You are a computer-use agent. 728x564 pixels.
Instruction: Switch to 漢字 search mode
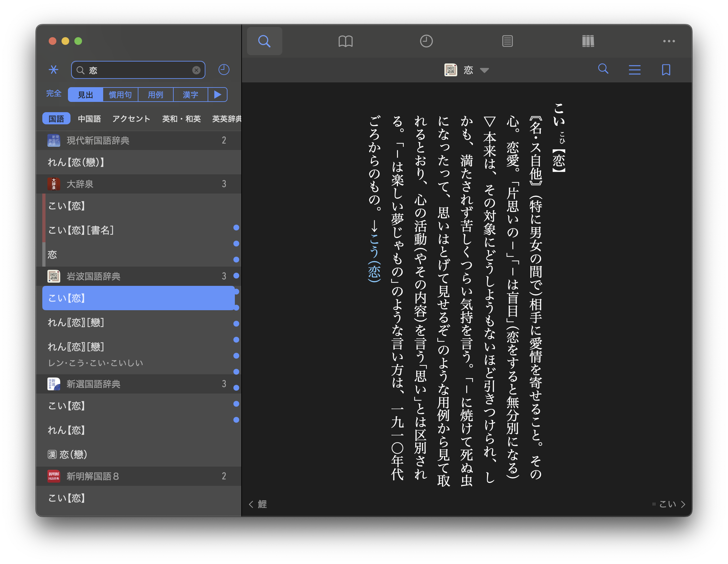coord(190,95)
